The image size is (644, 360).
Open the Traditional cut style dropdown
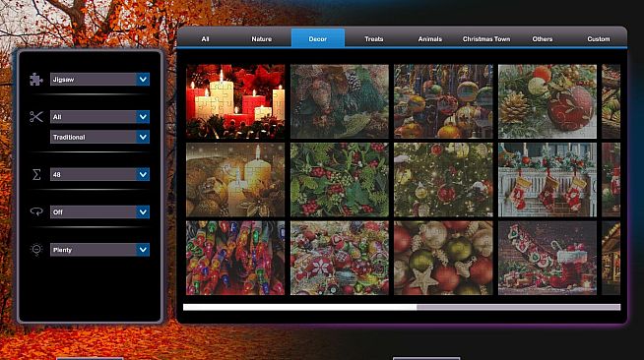pyautogui.click(x=99, y=137)
